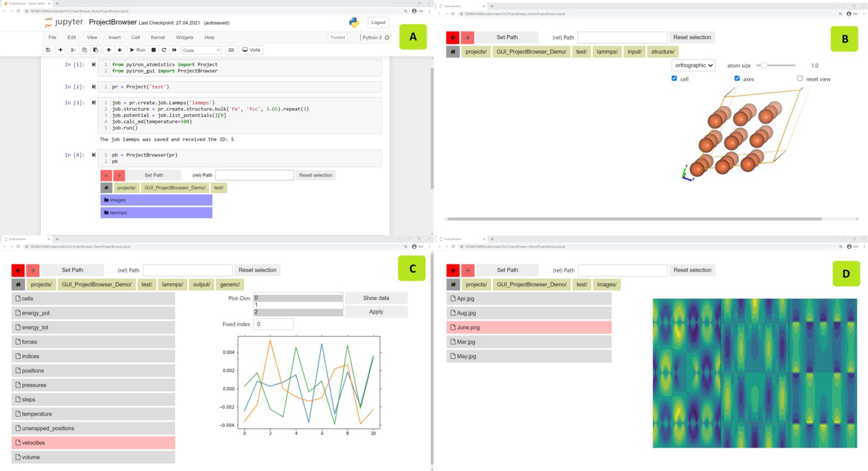Open the Code cell type dropdown
Image resolution: width=868 pixels, height=471 pixels.
(x=202, y=50)
